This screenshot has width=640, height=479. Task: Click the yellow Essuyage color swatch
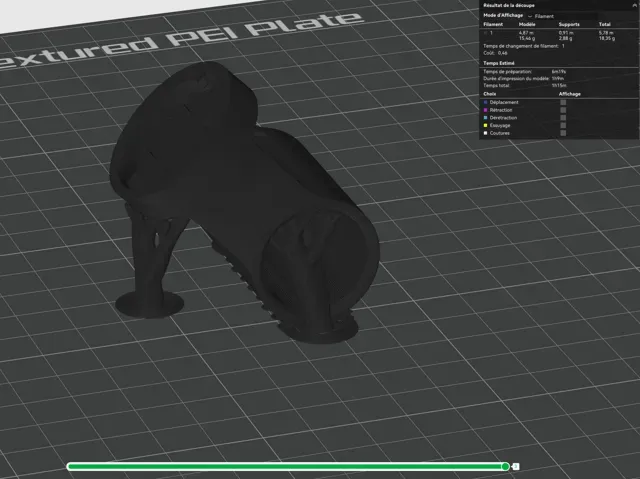coord(485,125)
